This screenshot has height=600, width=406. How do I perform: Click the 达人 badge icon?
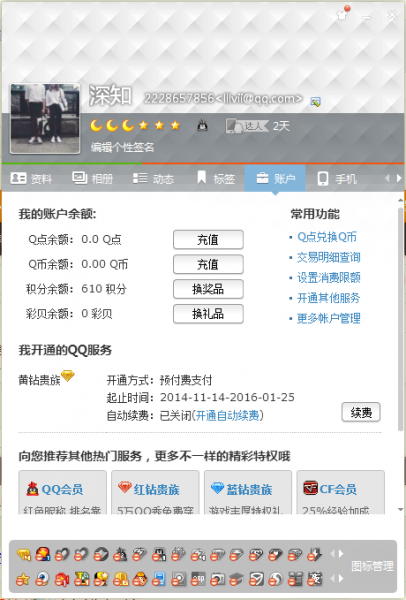coord(247,126)
